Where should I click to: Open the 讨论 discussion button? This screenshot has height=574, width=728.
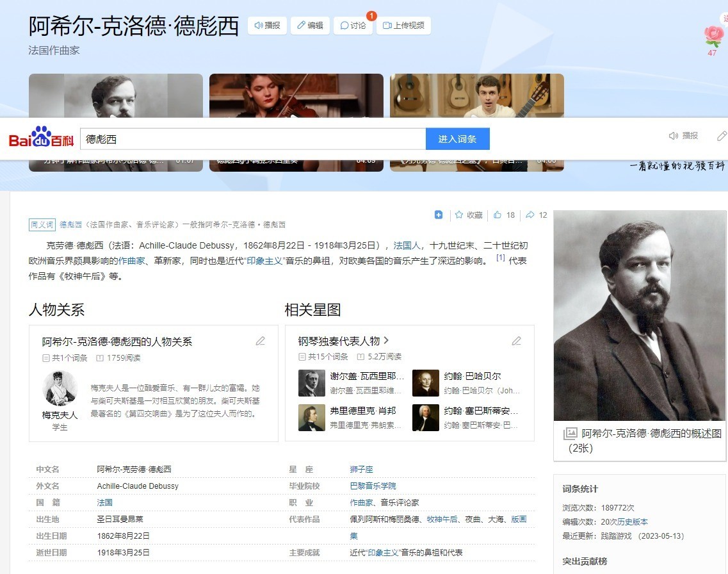[x=353, y=25]
